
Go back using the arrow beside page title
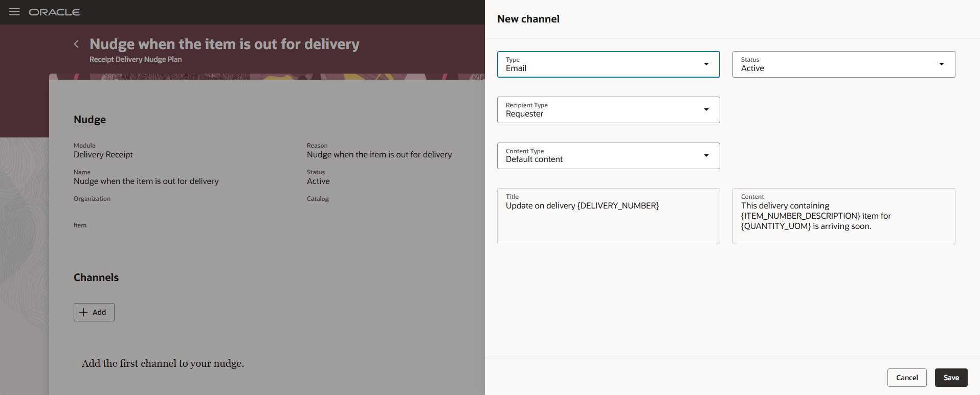tap(76, 44)
